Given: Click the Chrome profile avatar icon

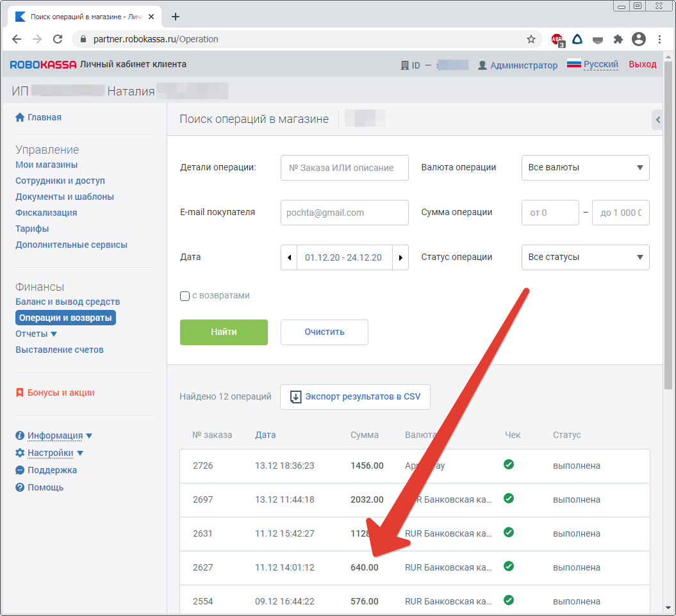Looking at the screenshot, I should (x=638, y=39).
